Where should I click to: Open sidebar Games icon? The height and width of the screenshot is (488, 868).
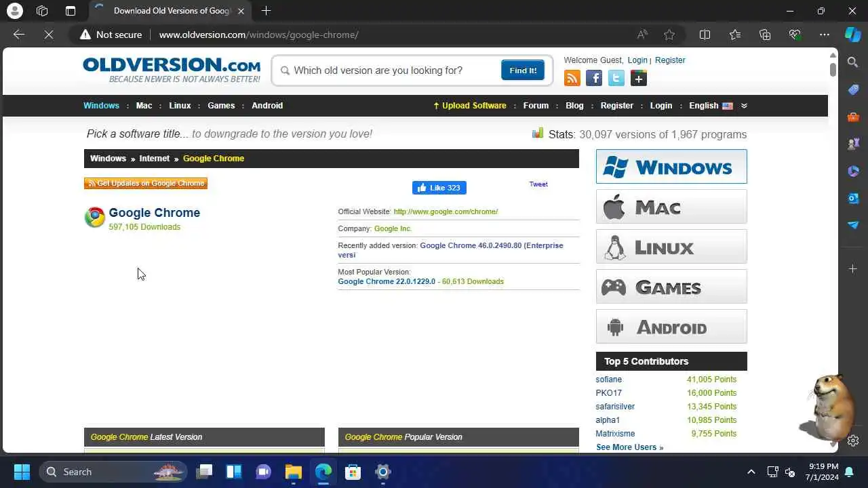pyautogui.click(x=853, y=144)
